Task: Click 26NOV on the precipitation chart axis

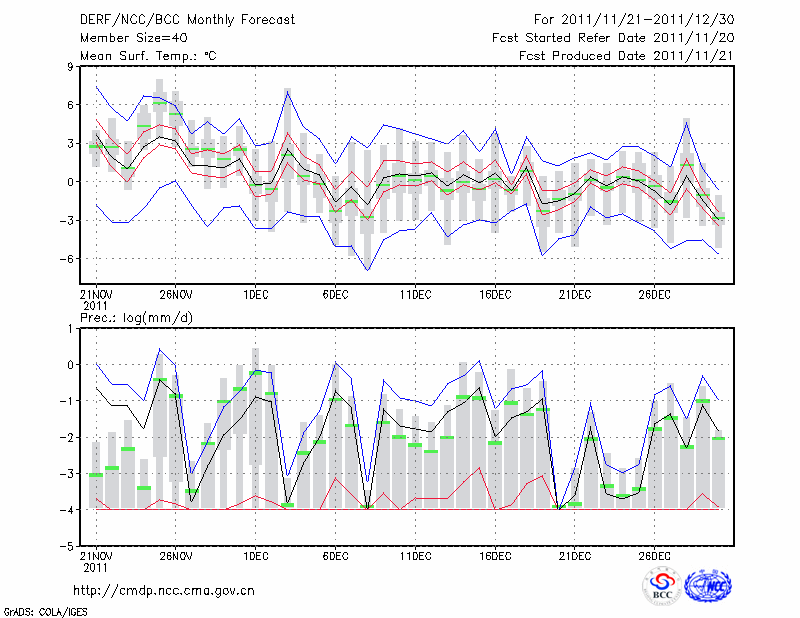Action: click(x=175, y=556)
